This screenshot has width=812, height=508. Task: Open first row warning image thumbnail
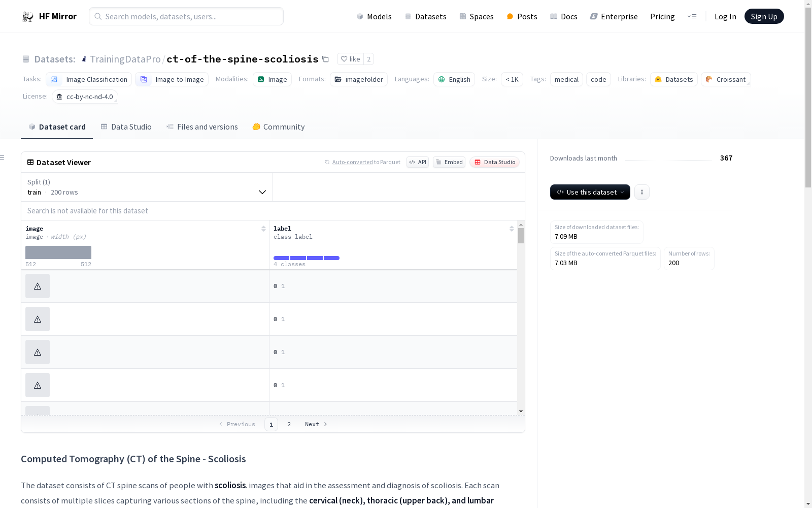click(x=38, y=286)
